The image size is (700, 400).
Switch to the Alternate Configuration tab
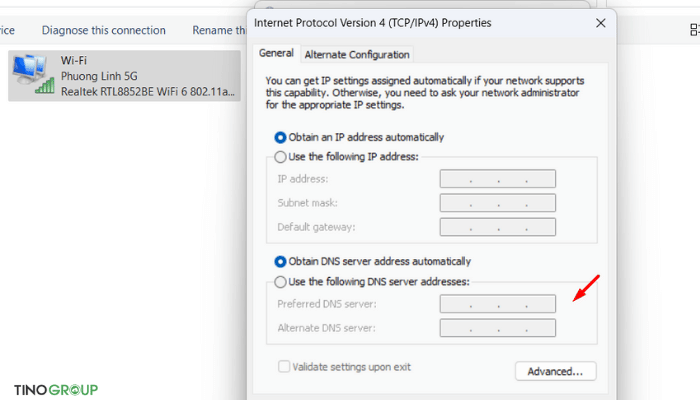point(357,54)
